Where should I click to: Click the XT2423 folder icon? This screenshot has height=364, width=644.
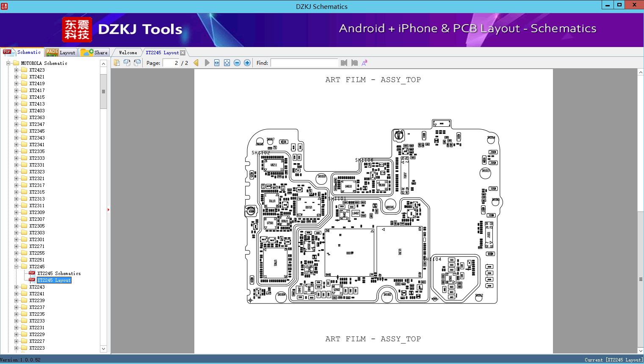point(24,70)
